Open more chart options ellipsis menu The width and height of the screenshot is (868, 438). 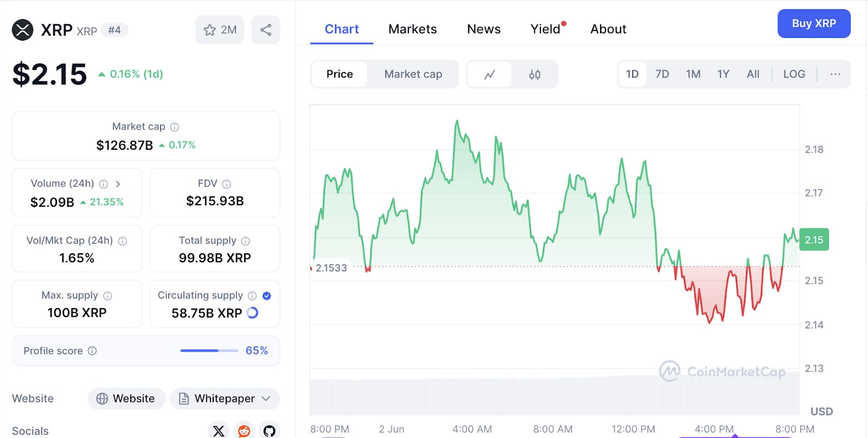[x=835, y=74]
